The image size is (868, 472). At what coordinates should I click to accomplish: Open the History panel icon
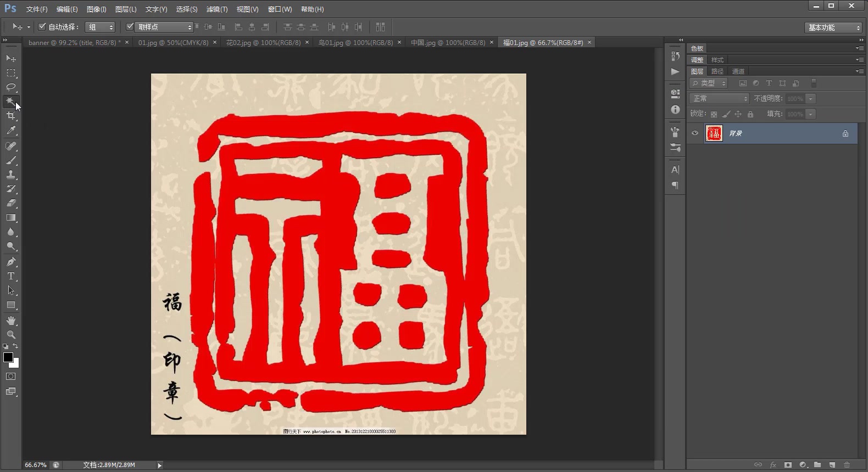(x=675, y=56)
